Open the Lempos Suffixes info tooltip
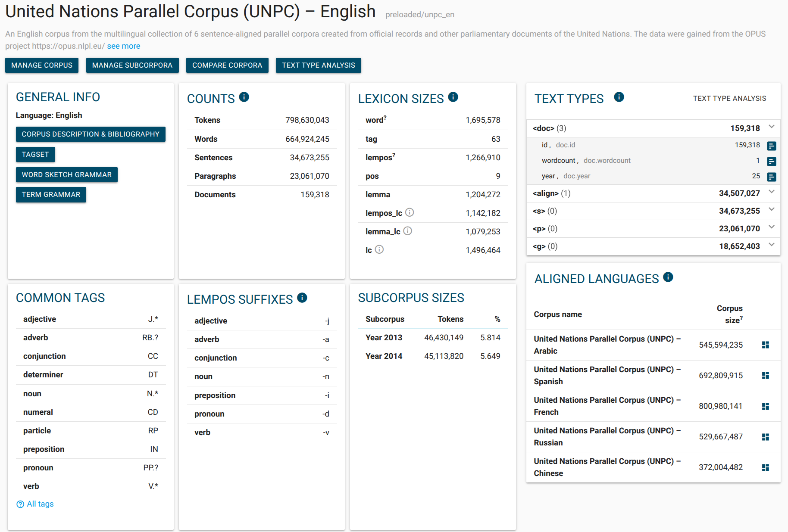The width and height of the screenshot is (788, 532). (302, 297)
